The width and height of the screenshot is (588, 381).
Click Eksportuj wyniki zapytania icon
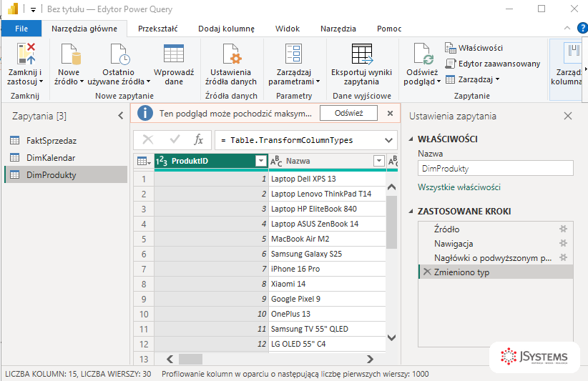tap(362, 54)
